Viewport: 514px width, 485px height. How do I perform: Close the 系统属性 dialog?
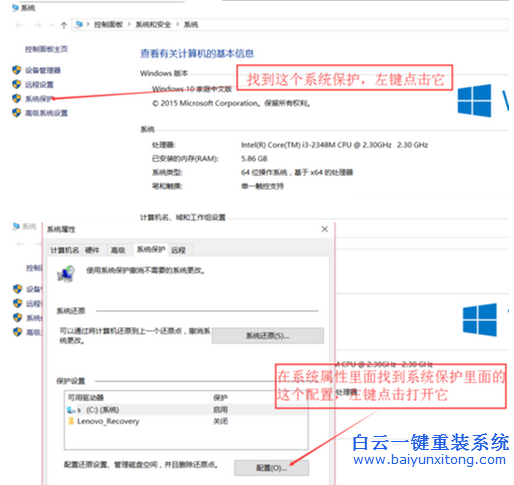click(325, 229)
